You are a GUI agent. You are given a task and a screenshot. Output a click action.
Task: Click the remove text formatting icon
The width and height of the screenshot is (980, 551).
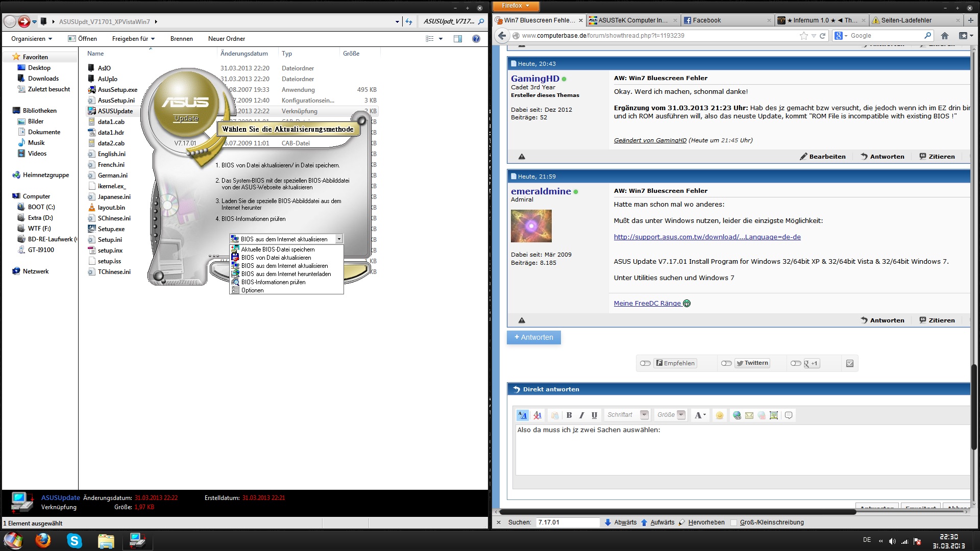[x=537, y=415]
